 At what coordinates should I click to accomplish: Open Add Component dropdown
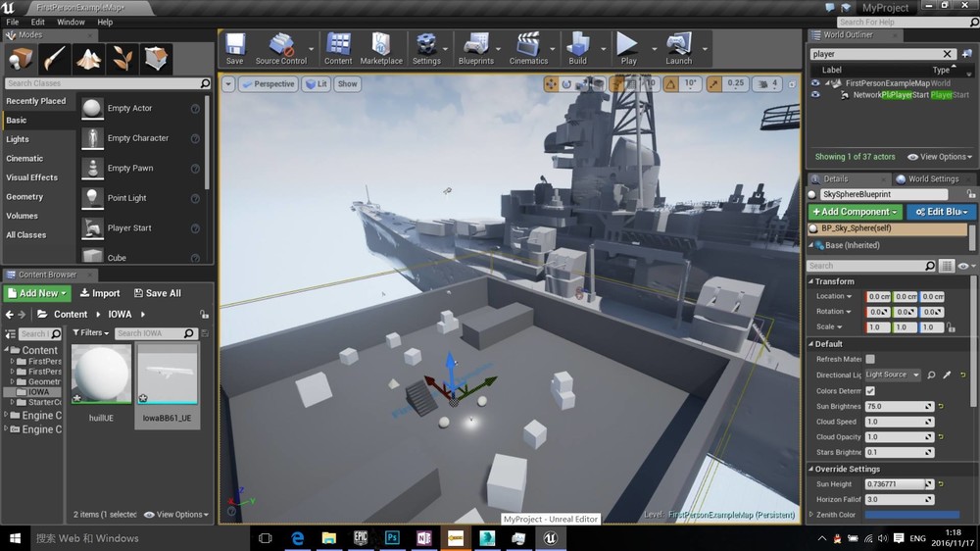coord(855,212)
